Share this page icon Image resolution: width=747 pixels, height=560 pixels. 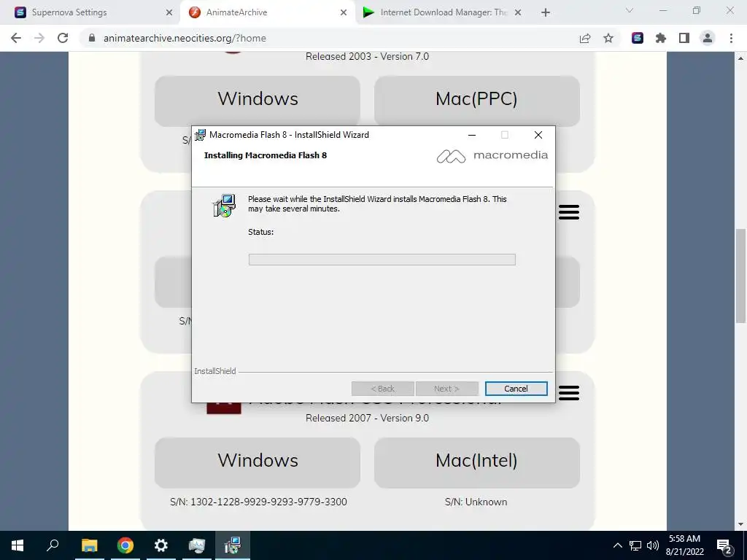pyautogui.click(x=585, y=38)
